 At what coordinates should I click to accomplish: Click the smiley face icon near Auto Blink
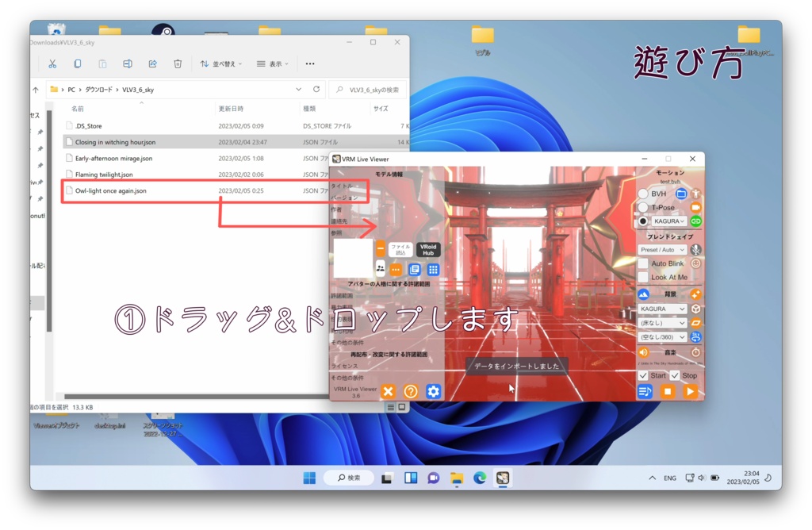695,263
